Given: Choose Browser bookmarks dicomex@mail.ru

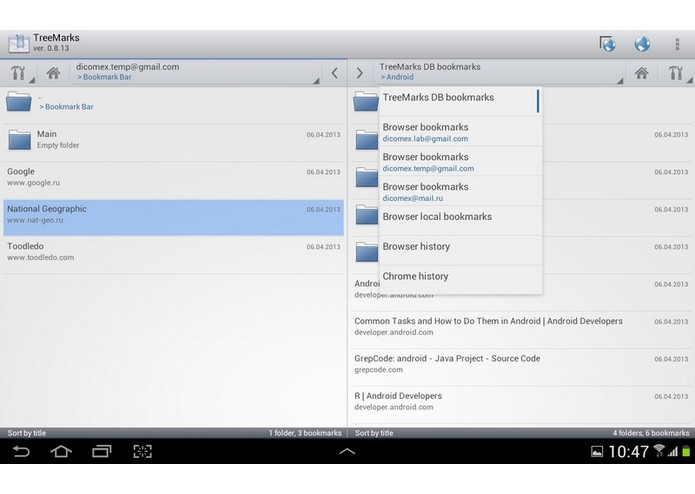Looking at the screenshot, I should point(461,191).
